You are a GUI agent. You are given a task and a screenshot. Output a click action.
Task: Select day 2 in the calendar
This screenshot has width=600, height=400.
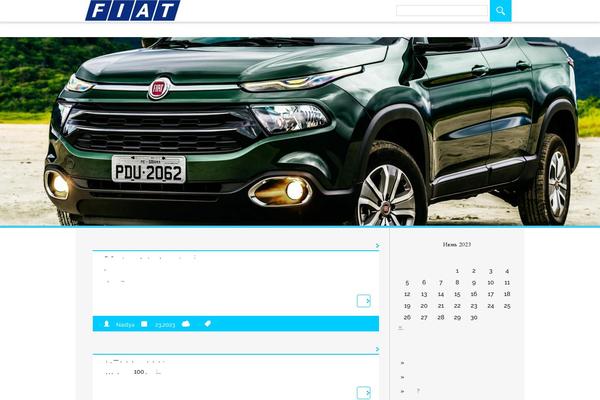point(474,271)
